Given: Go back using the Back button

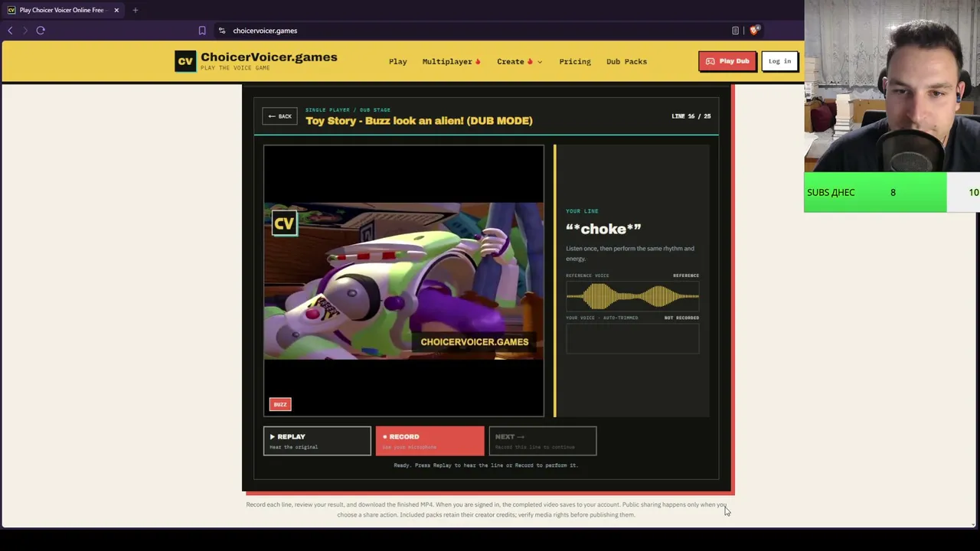Looking at the screenshot, I should click(279, 116).
